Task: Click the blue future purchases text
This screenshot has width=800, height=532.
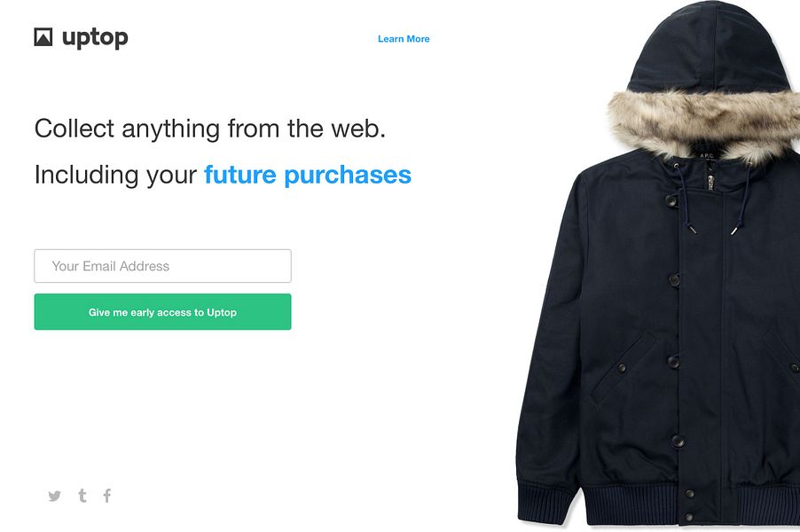Action: click(308, 175)
